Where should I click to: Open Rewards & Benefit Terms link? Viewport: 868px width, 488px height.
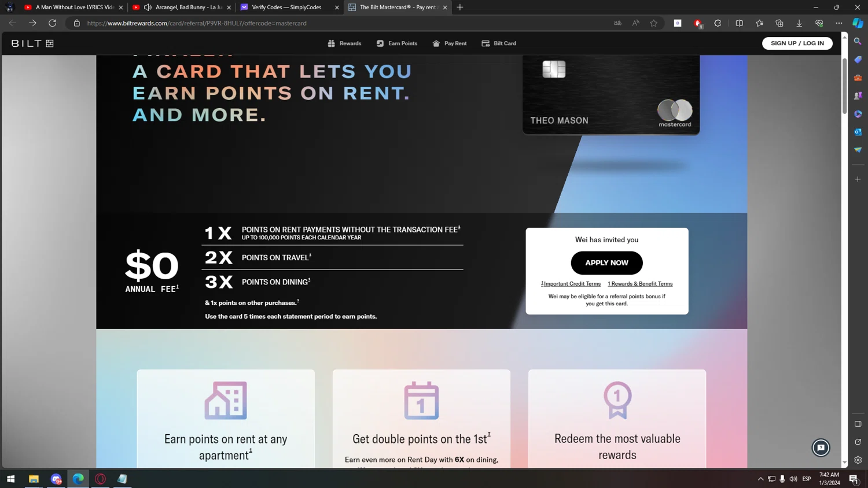coord(640,284)
